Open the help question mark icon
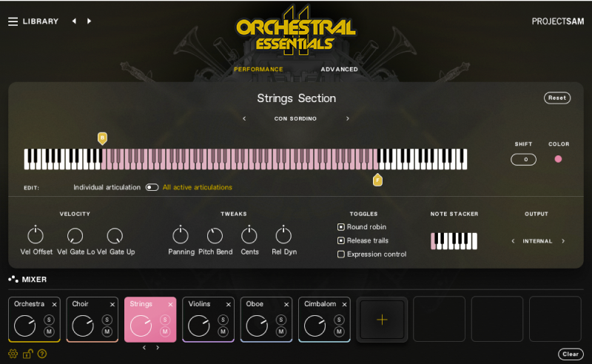 [x=42, y=354]
